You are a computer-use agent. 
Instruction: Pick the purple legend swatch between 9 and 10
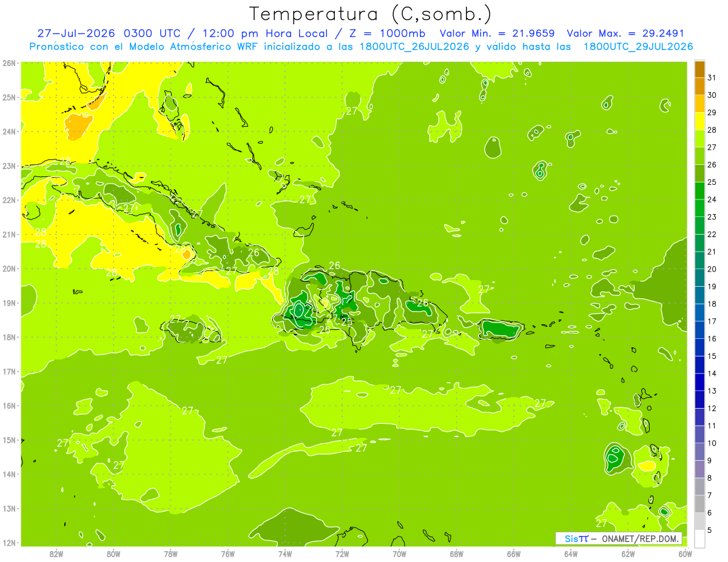click(699, 452)
